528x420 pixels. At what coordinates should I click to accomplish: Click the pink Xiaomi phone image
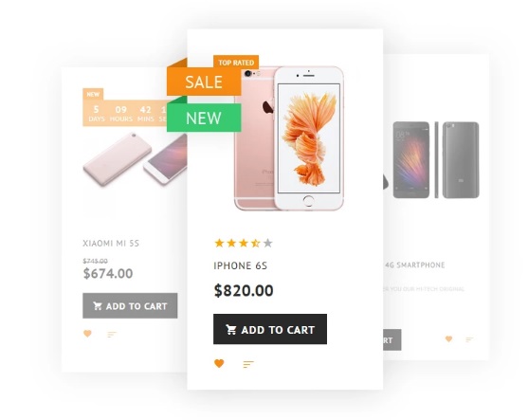(135, 159)
